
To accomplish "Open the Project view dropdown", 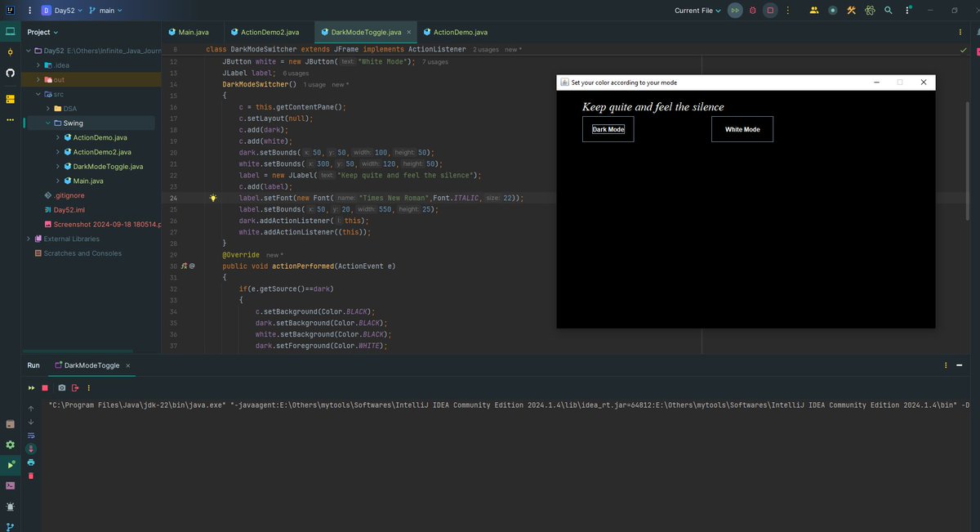I will pos(42,32).
